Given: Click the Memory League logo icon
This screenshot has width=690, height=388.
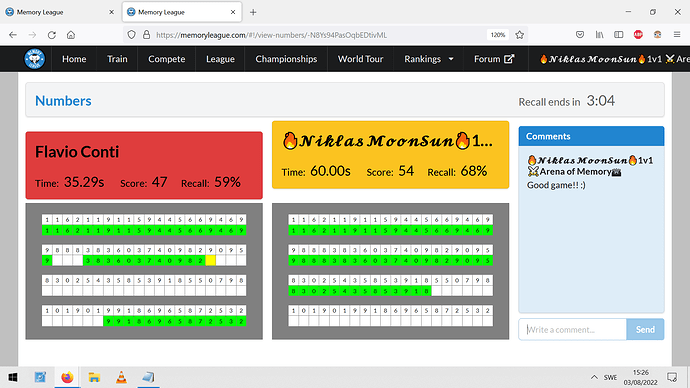Looking at the screenshot, I should pos(34,59).
